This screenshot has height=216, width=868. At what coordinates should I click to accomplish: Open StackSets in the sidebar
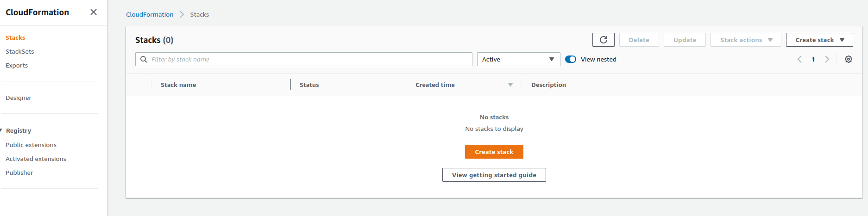pyautogui.click(x=20, y=51)
